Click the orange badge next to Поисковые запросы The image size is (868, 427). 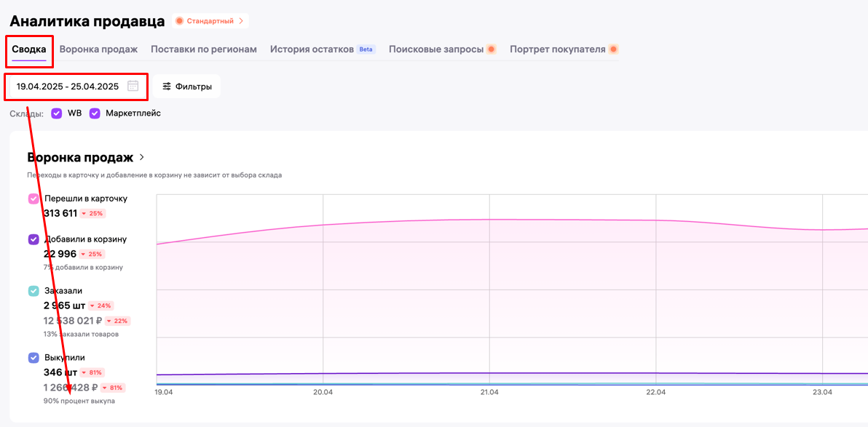(492, 49)
